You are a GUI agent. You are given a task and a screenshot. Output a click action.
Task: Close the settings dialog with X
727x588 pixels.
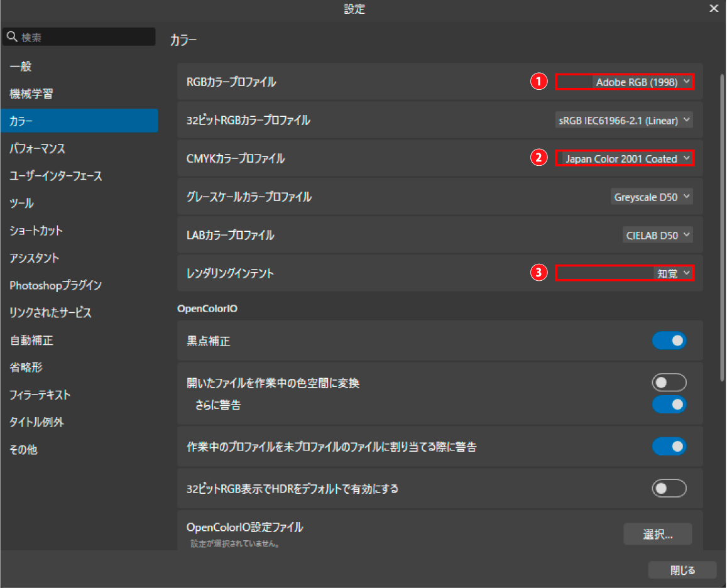click(x=714, y=9)
